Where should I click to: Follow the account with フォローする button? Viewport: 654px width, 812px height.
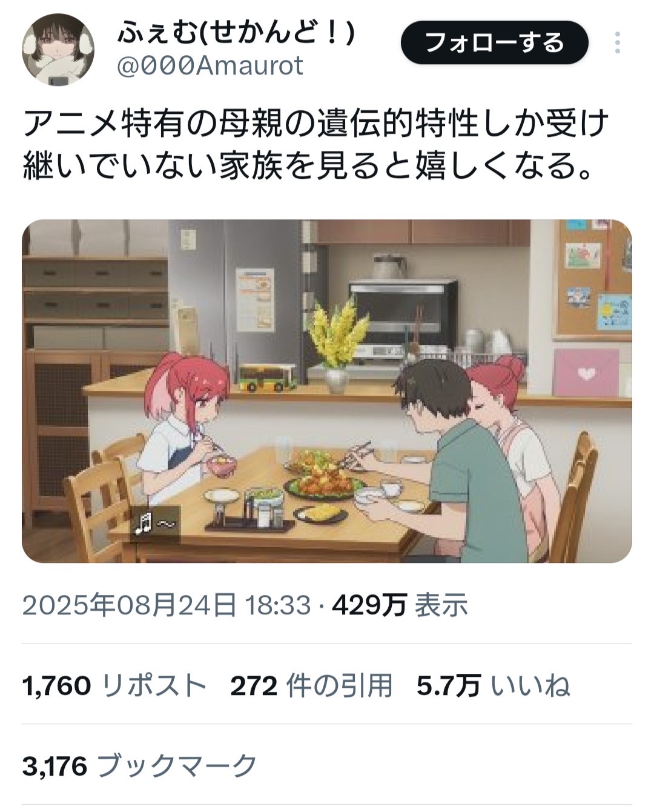coord(495,42)
